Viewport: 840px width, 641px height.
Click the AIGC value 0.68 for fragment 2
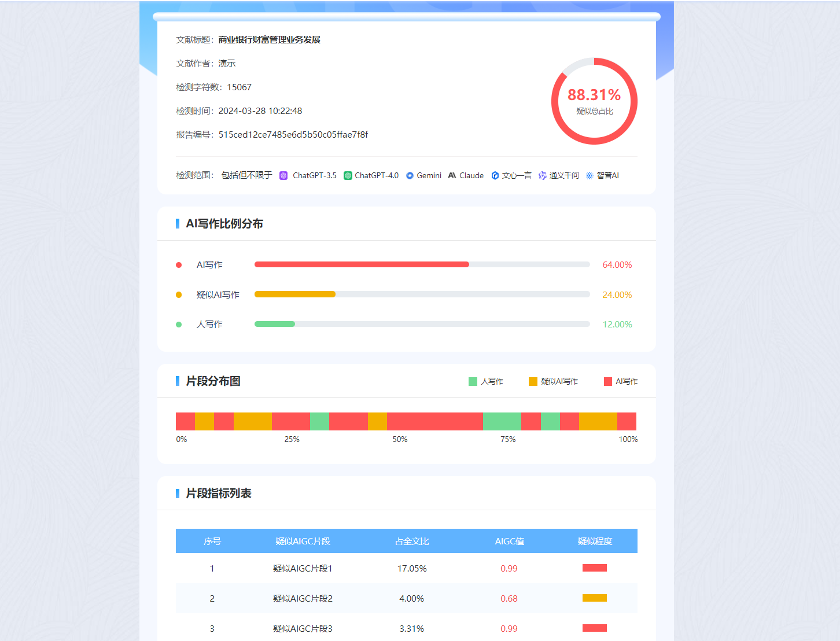509,598
